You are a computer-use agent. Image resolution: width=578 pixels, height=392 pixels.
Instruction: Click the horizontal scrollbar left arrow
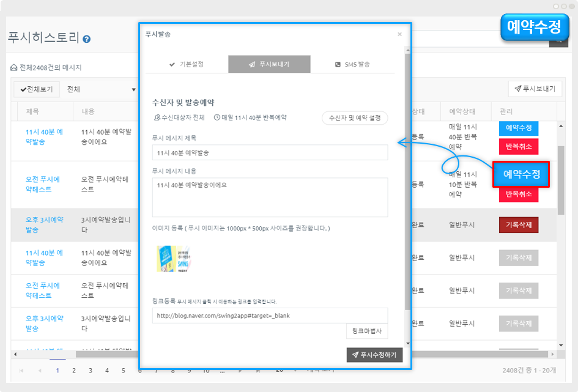15,354
